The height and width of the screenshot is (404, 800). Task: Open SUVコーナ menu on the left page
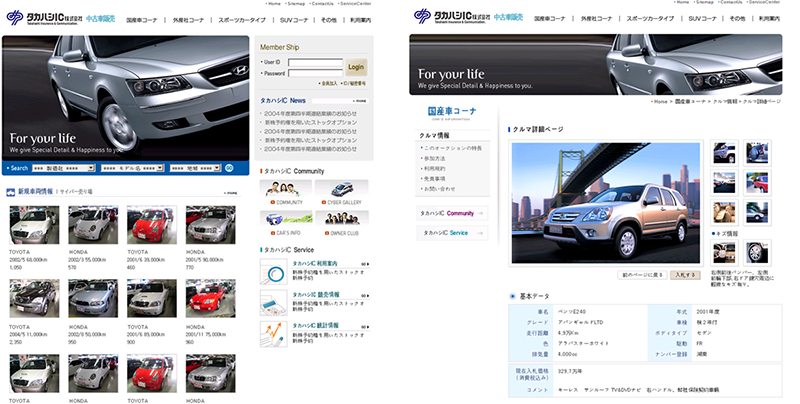pyautogui.click(x=294, y=20)
